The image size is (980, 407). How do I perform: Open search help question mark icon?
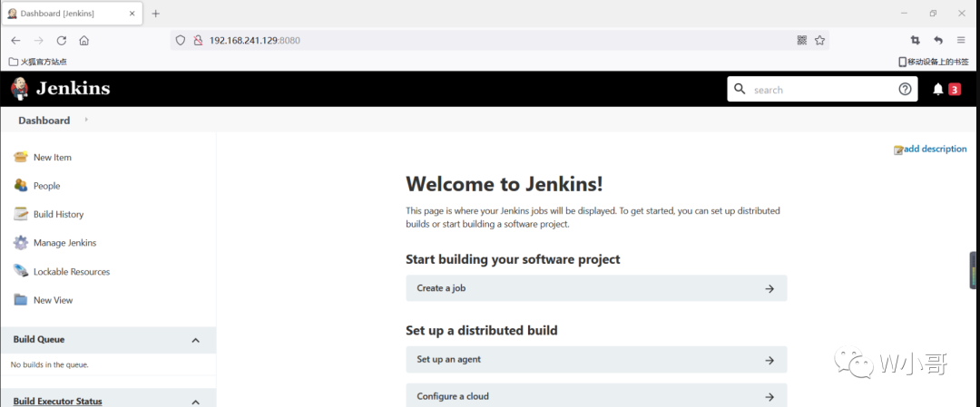click(x=905, y=89)
